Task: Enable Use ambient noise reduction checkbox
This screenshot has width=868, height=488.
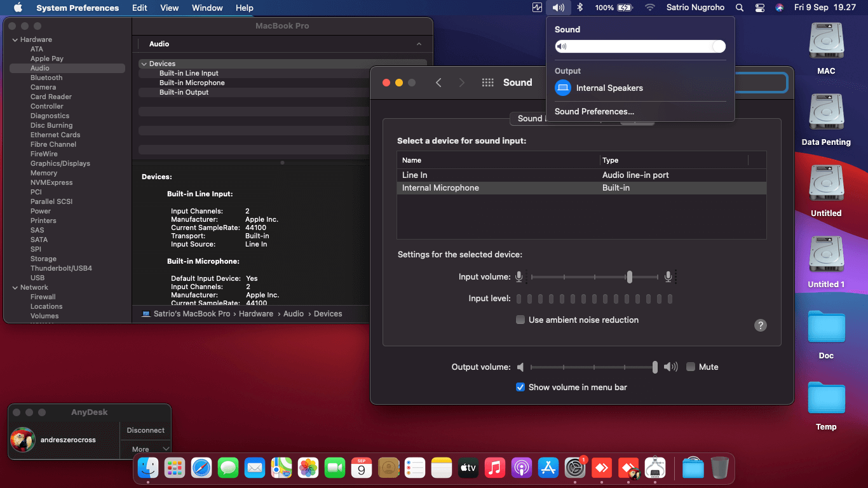Action: [x=520, y=320]
